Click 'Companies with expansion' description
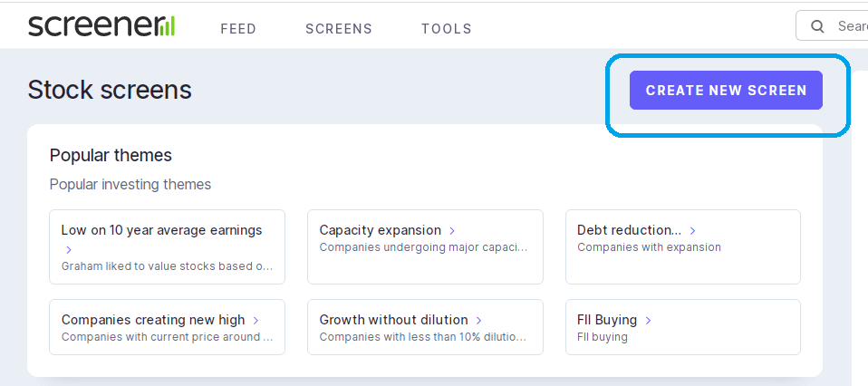The width and height of the screenshot is (868, 386). 649,247
